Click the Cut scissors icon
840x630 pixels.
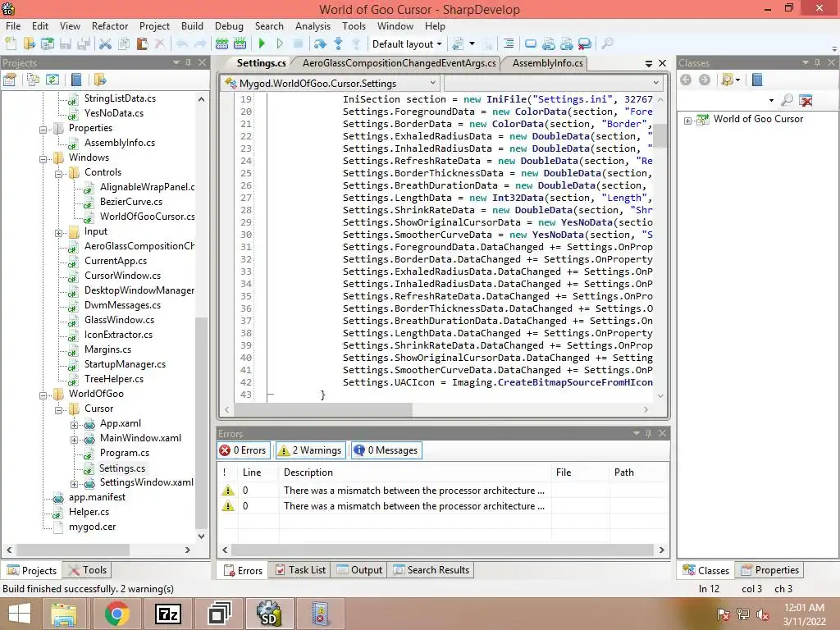point(106,44)
